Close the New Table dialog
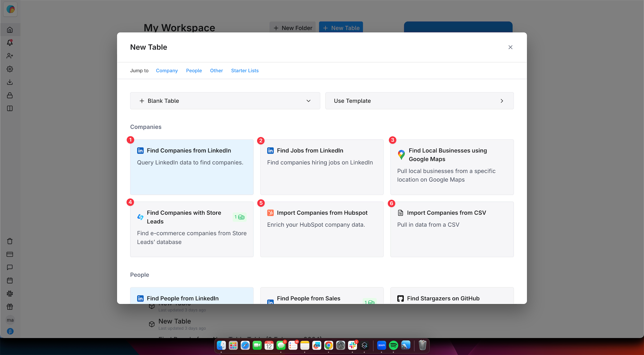The height and width of the screenshot is (355, 644). pyautogui.click(x=510, y=47)
